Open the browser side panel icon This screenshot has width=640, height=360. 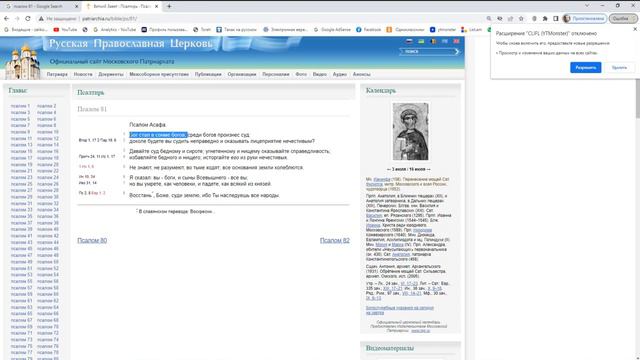click(x=556, y=18)
